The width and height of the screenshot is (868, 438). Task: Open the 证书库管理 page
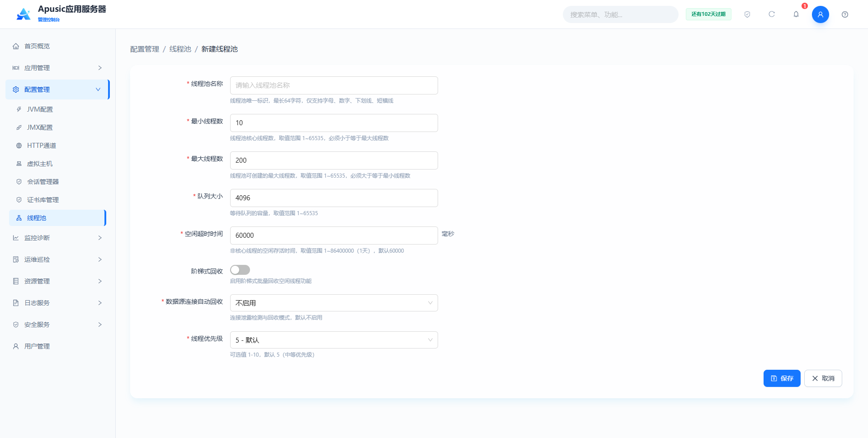pyautogui.click(x=57, y=200)
